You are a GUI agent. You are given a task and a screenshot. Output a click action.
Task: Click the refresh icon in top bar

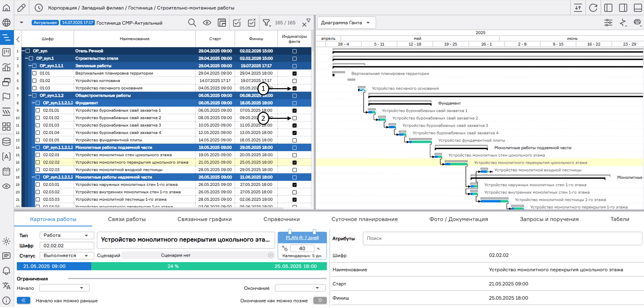point(593,8)
